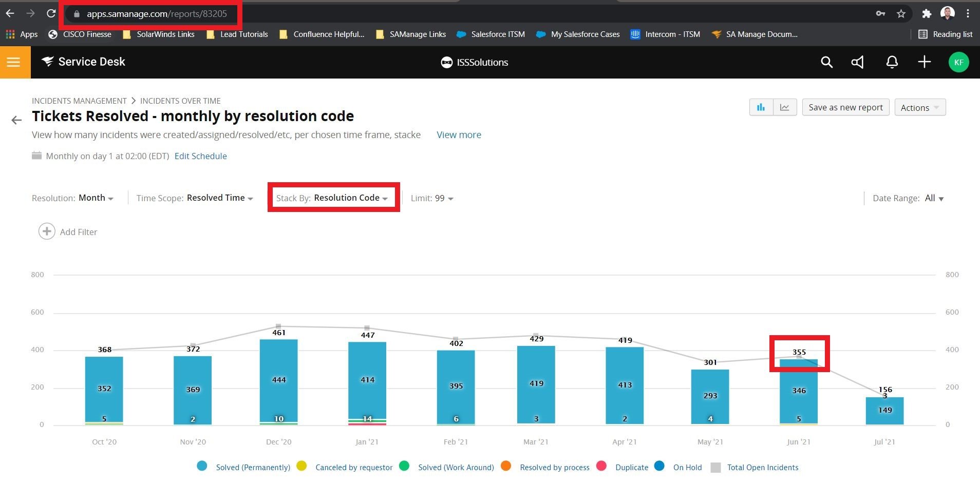The height and width of the screenshot is (503, 980).
Task: Open the hamburger navigation menu
Action: (x=14, y=62)
